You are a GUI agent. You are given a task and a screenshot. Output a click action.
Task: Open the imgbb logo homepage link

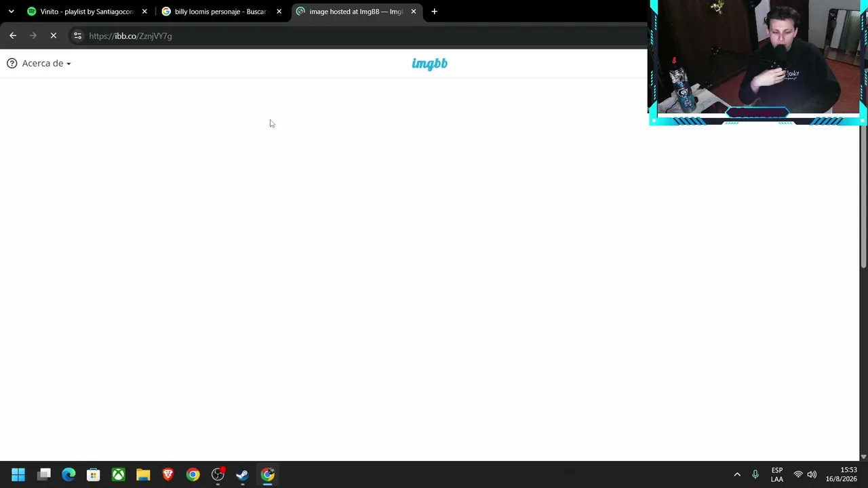point(429,64)
